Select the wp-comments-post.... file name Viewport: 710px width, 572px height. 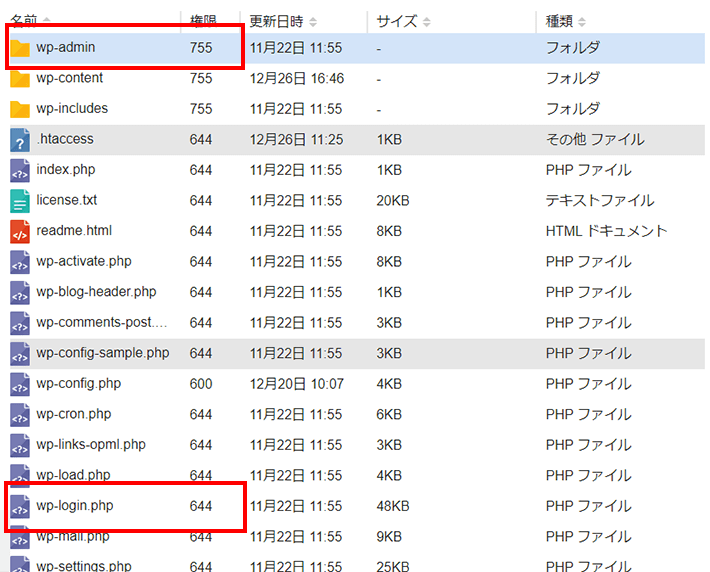[x=101, y=322]
